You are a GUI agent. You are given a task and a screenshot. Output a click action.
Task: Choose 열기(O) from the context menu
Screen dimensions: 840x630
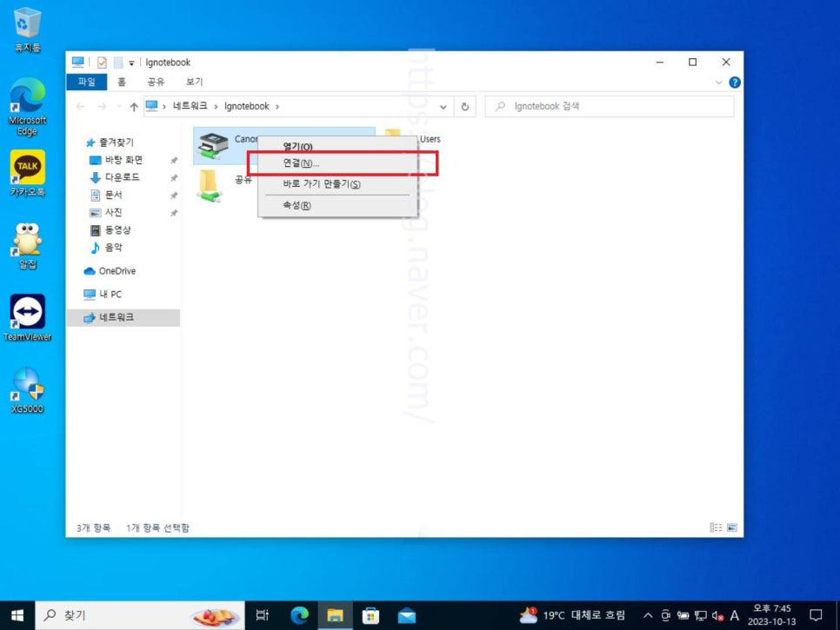pyautogui.click(x=297, y=146)
